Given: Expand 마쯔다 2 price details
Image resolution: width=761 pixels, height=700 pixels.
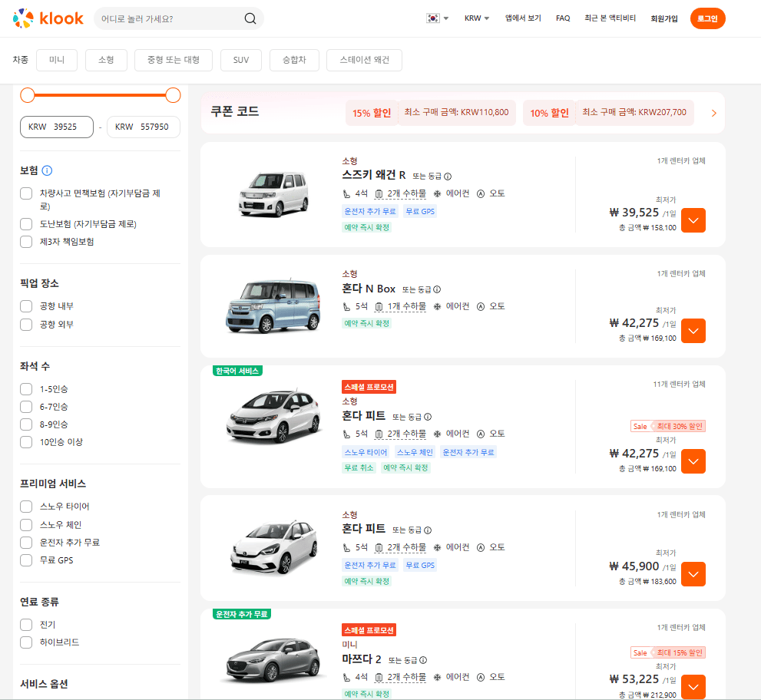Looking at the screenshot, I should [x=693, y=687].
